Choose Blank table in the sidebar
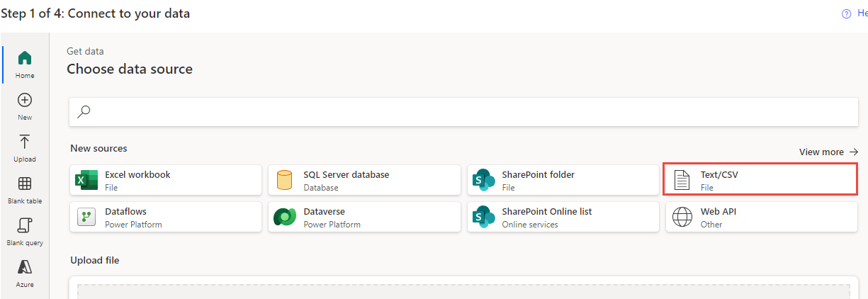The width and height of the screenshot is (868, 299). pyautogui.click(x=25, y=189)
